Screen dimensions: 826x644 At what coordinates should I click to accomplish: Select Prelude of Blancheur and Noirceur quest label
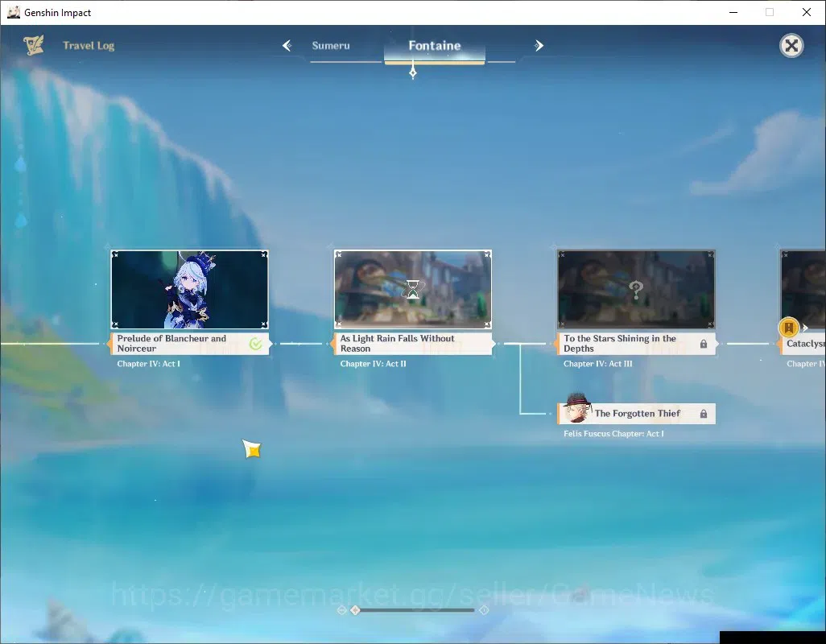pyautogui.click(x=190, y=343)
